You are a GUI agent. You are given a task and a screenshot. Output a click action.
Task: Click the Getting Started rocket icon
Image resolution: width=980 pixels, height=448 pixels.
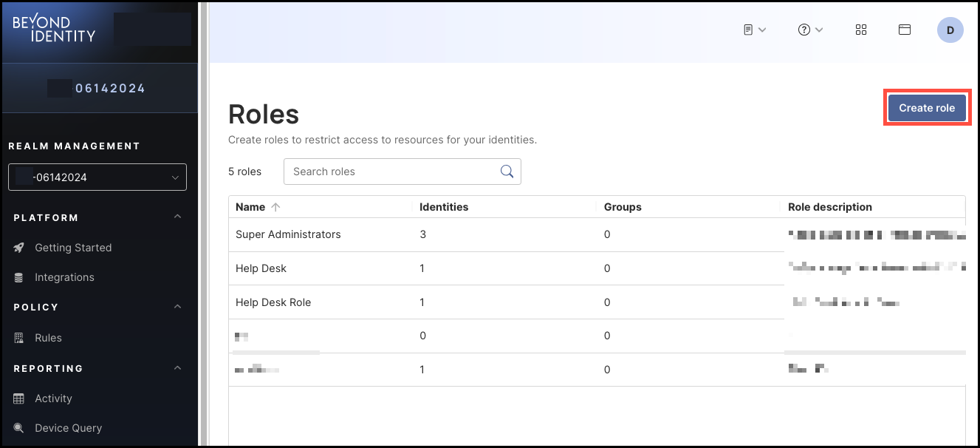(19, 248)
